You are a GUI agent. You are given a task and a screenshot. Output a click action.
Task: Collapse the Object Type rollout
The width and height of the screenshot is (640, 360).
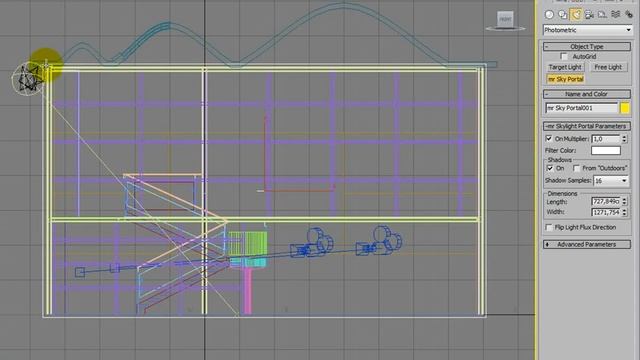[x=587, y=47]
